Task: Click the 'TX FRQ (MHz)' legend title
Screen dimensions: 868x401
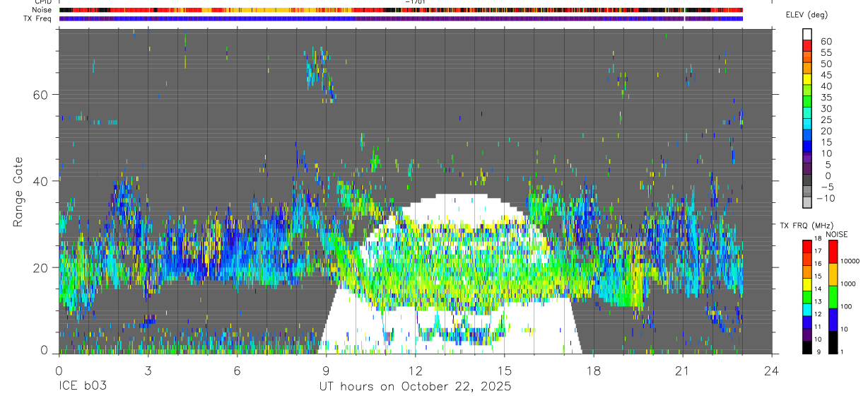Action: pos(807,225)
